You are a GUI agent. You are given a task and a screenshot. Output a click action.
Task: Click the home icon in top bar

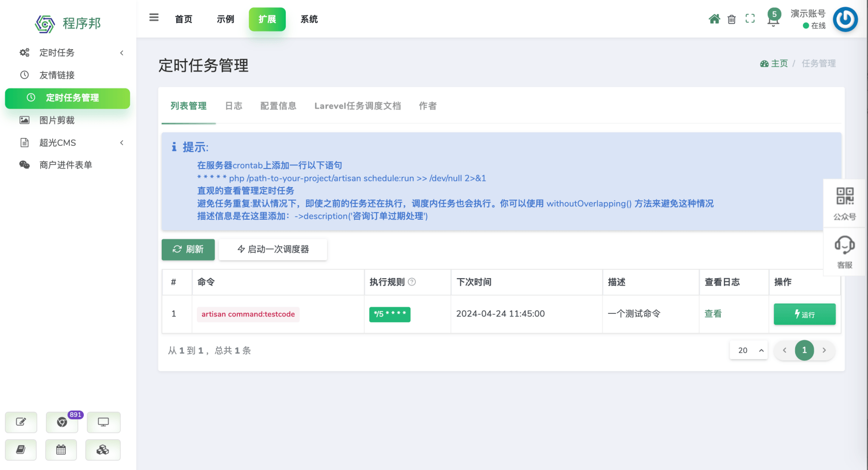(x=714, y=19)
